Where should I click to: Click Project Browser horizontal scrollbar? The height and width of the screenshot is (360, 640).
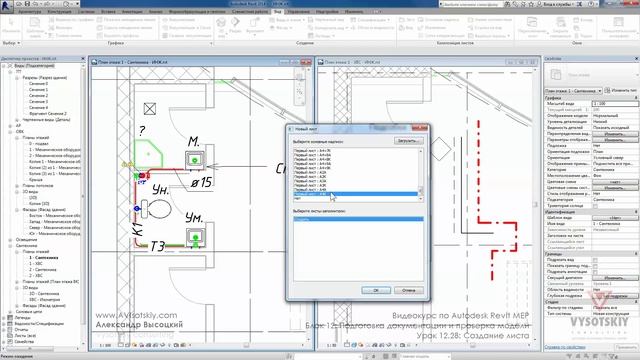pos(29,349)
